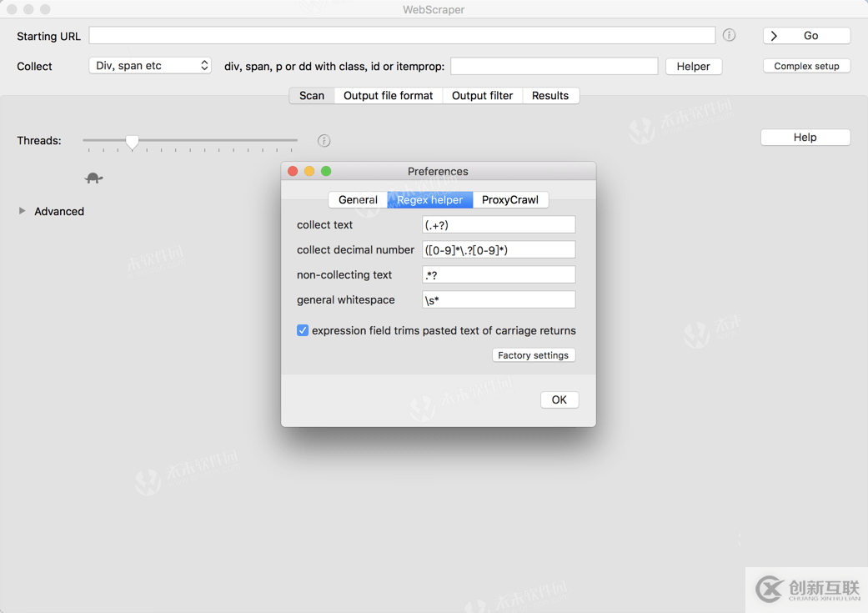Confirm preferences with the OK button
This screenshot has width=868, height=613.
(x=559, y=399)
